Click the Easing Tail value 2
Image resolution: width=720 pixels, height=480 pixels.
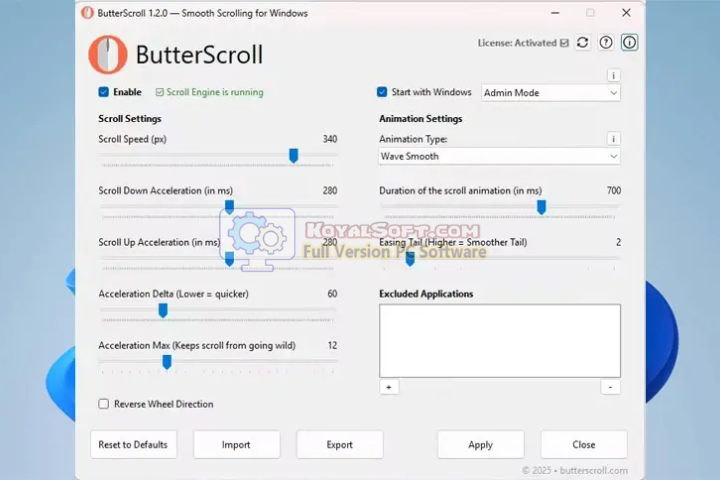point(618,242)
